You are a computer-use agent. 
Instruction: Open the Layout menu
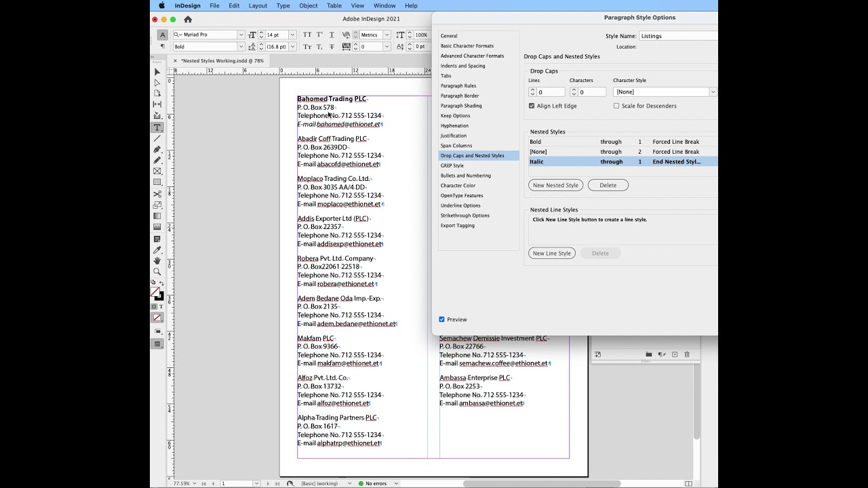(x=258, y=5)
